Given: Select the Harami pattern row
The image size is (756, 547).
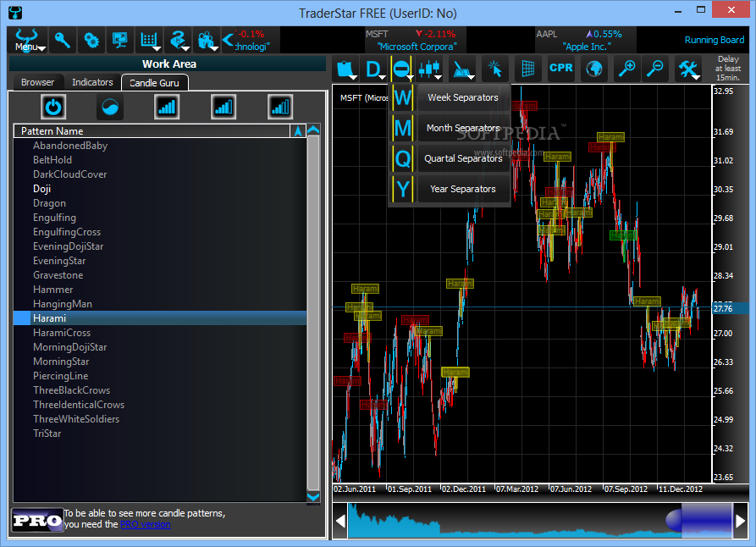Looking at the screenshot, I should [x=160, y=318].
